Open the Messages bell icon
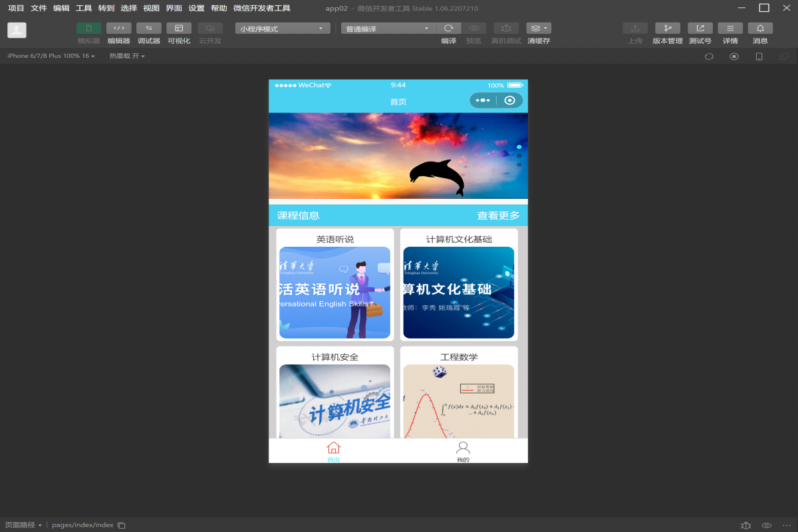 pyautogui.click(x=760, y=29)
